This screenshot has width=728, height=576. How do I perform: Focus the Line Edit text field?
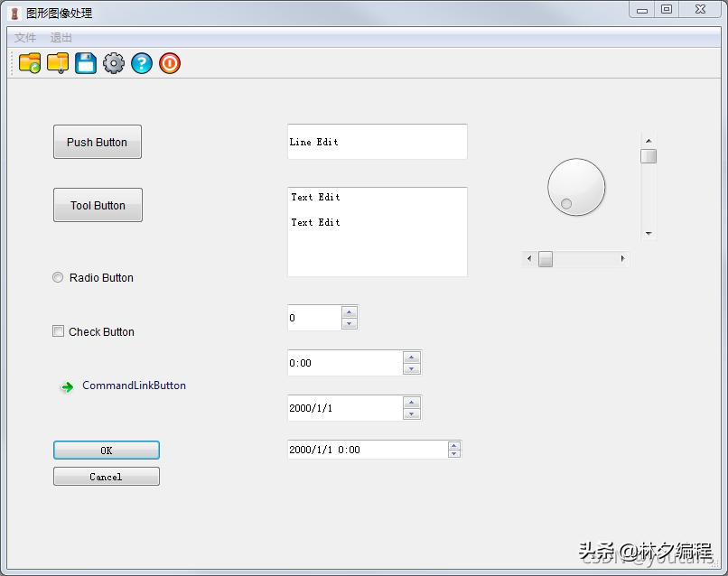378,142
